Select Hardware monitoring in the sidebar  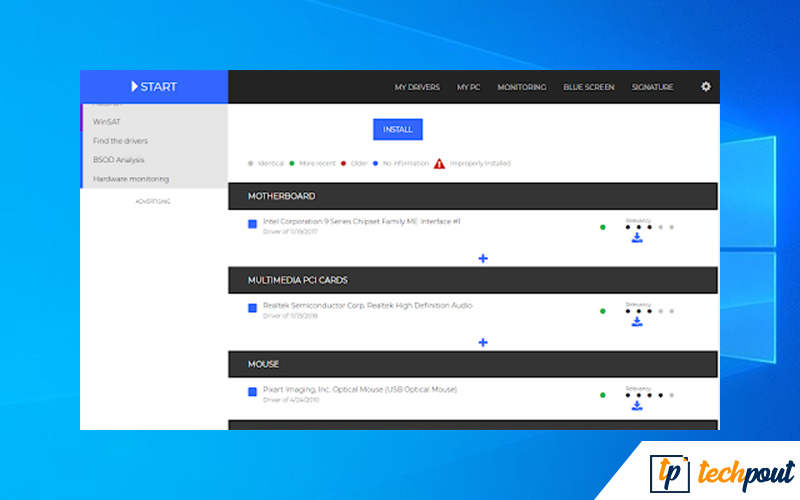[130, 179]
